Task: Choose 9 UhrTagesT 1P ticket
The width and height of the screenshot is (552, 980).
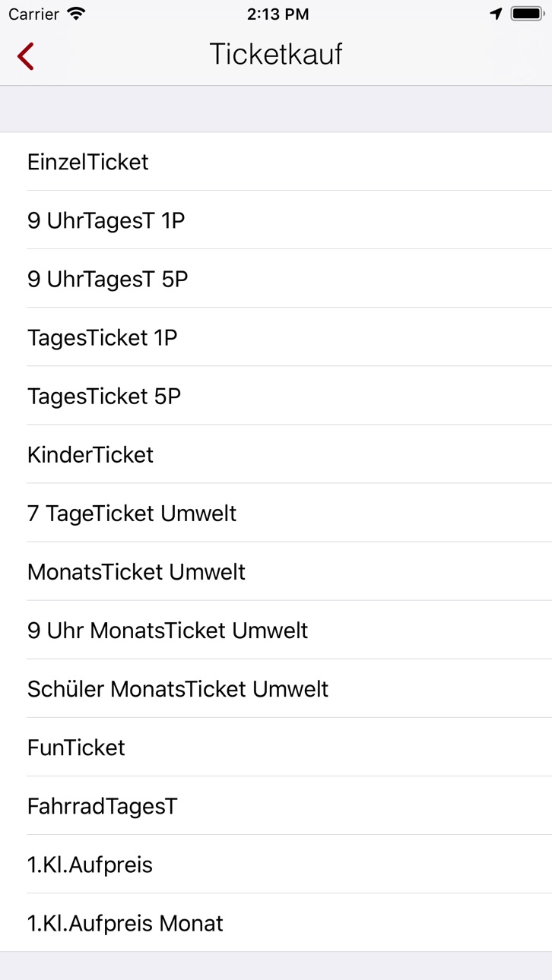Action: tap(276, 220)
